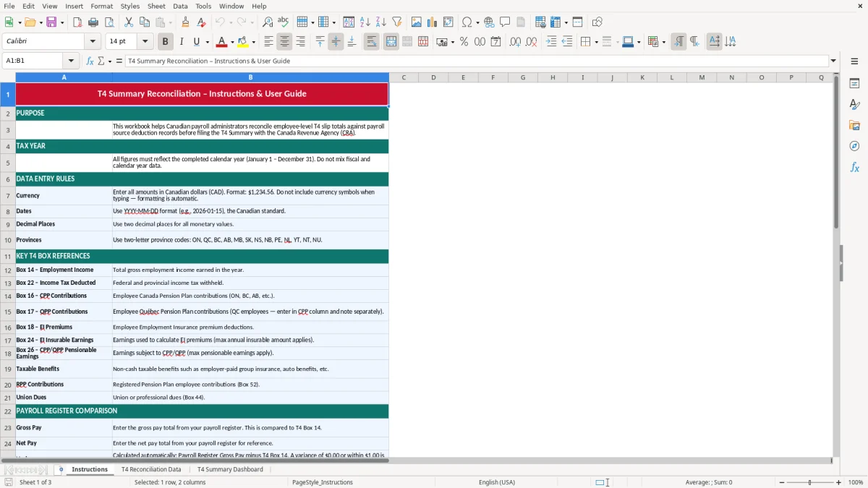Open the Font Name dropdown list
This screenshot has height=488, width=868.
click(x=93, y=41)
